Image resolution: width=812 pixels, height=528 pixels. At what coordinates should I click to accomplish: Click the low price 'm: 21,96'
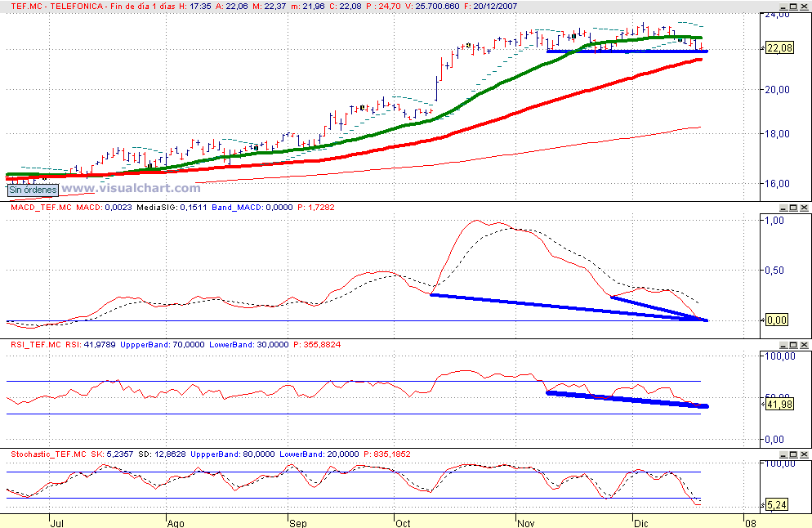308,7
